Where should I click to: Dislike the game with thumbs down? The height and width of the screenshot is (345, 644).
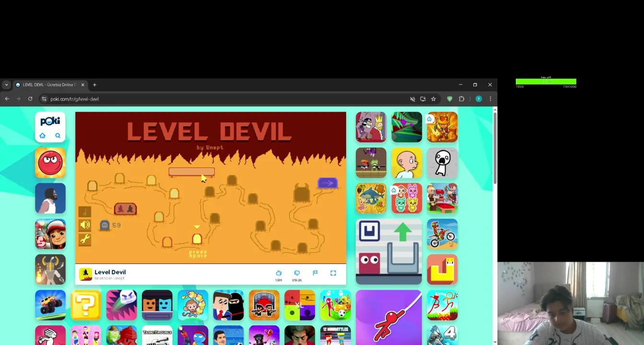[297, 273]
